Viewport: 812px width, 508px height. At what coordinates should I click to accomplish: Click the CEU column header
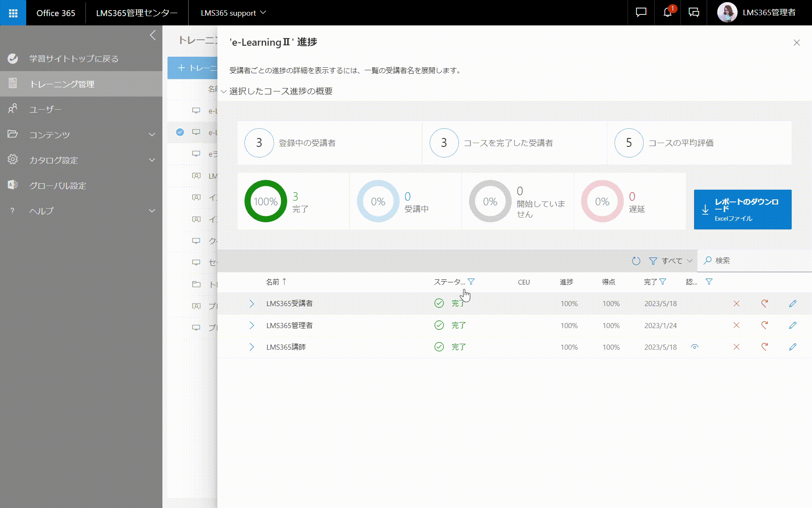[524, 282]
